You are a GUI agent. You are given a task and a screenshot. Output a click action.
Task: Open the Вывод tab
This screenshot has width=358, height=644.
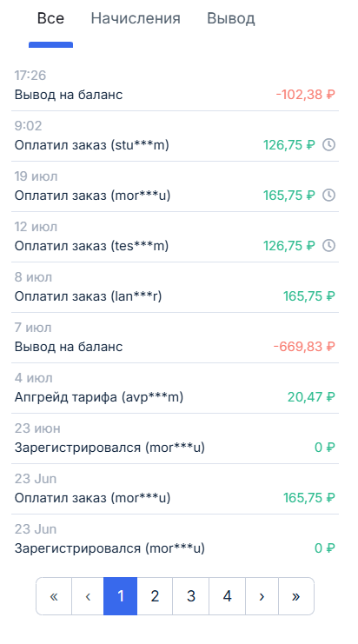click(x=231, y=18)
